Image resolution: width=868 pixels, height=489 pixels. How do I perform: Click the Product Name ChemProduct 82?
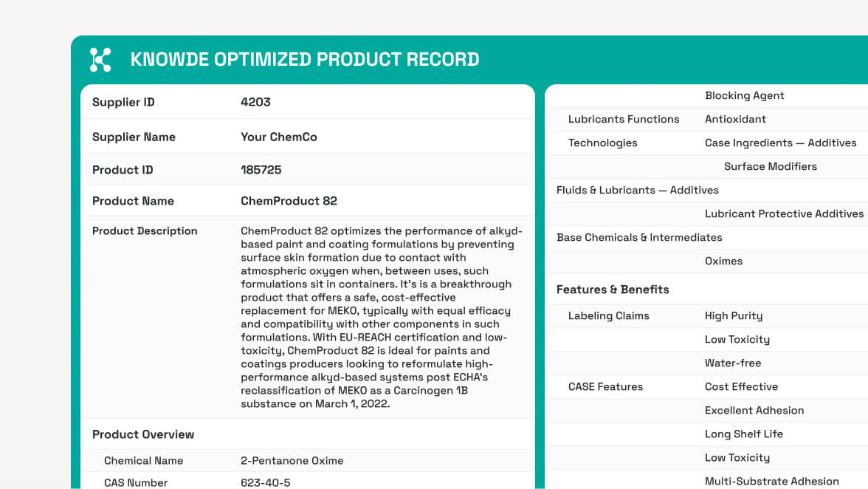tap(289, 201)
